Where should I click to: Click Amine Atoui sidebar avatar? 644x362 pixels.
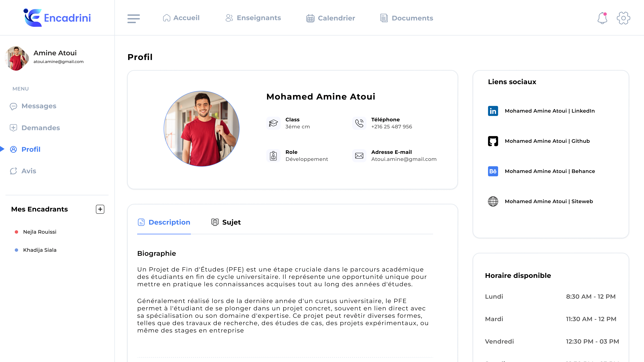coord(17,58)
